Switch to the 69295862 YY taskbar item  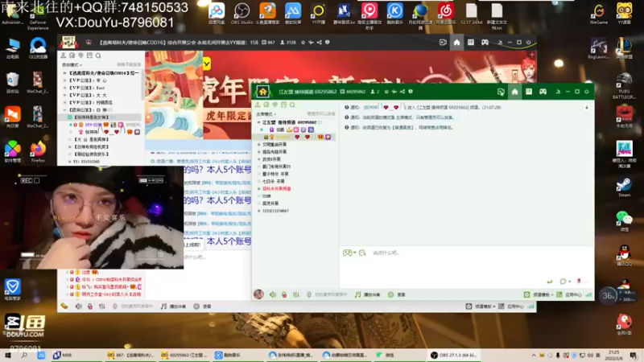pyautogui.click(x=184, y=355)
